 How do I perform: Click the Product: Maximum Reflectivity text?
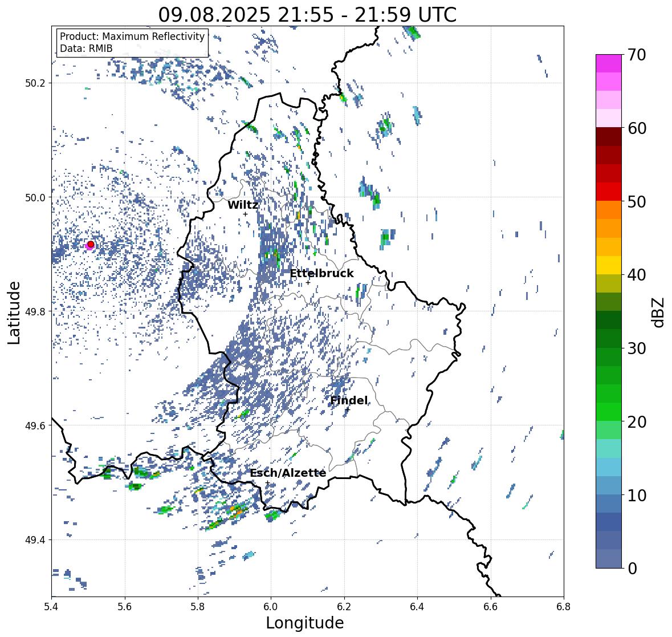click(132, 36)
